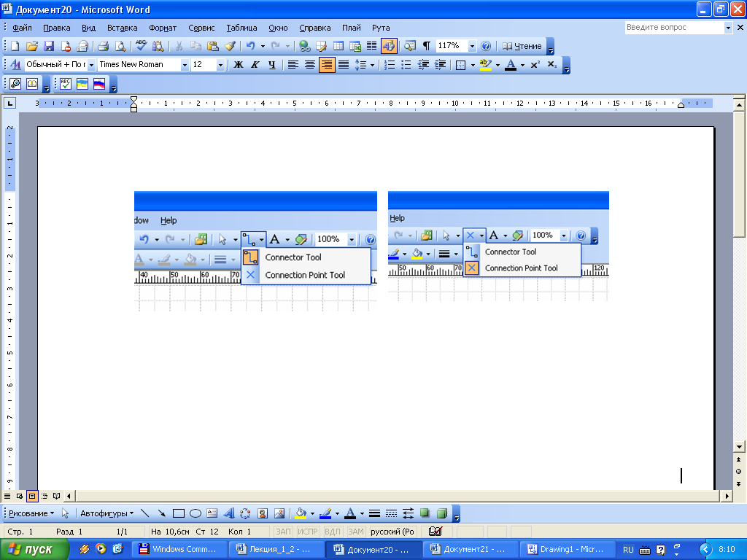Expand the zoom 117% dropdown
This screenshot has width=747, height=560.
click(472, 46)
